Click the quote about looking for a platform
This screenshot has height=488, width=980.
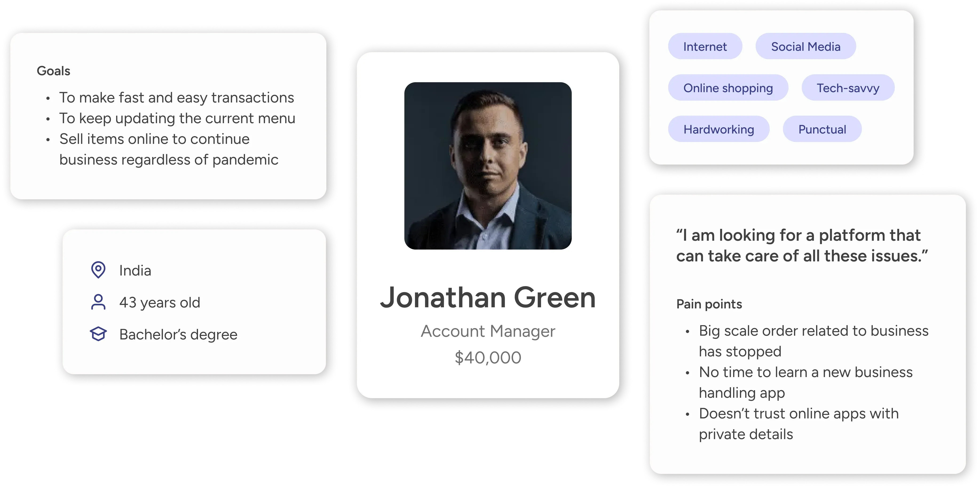802,245
